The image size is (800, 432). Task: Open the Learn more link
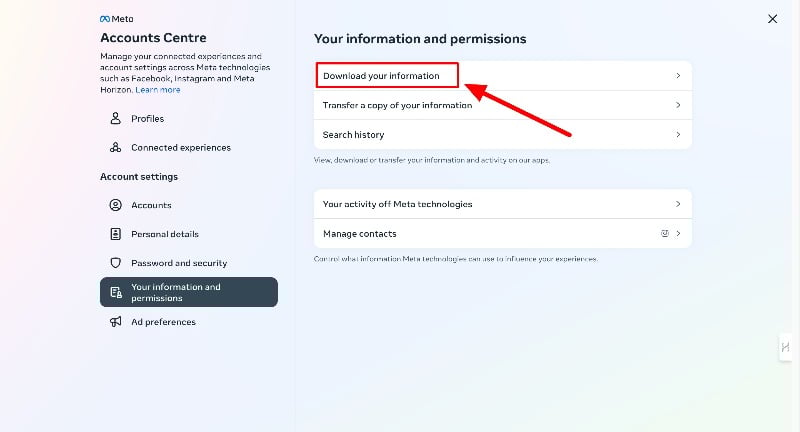click(158, 90)
